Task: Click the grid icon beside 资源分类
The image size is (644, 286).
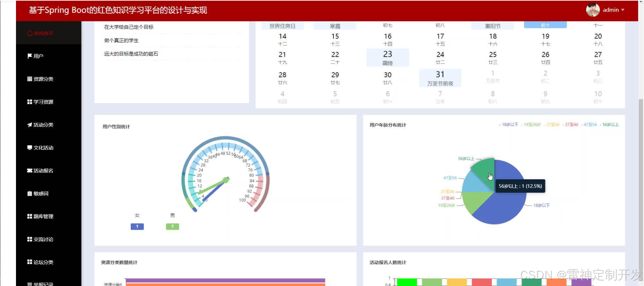Action: point(30,79)
